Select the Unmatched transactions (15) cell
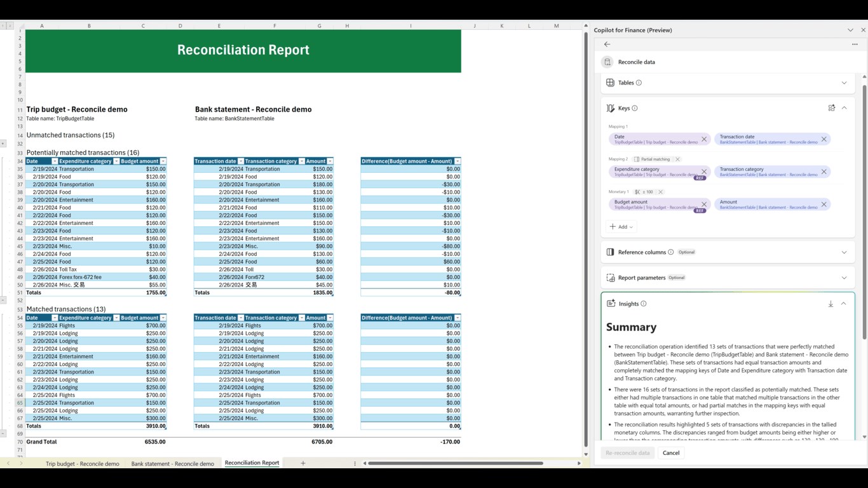This screenshot has width=868, height=488. pyautogui.click(x=71, y=135)
